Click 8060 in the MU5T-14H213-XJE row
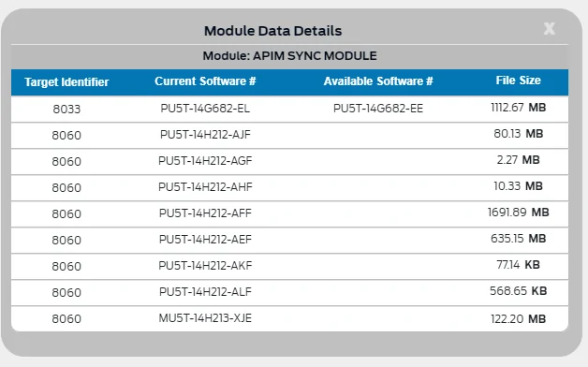The width and height of the screenshot is (588, 367). (x=66, y=319)
